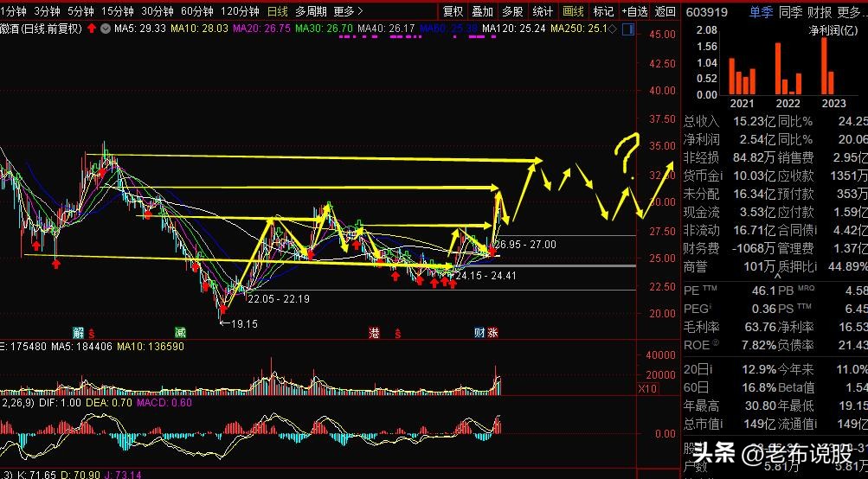Open the 多周期 multi-period view

point(311,11)
